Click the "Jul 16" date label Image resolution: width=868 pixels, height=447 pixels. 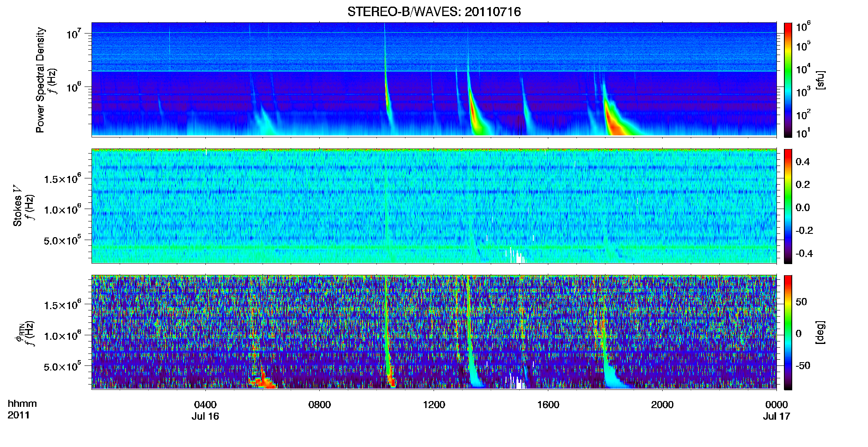click(205, 416)
